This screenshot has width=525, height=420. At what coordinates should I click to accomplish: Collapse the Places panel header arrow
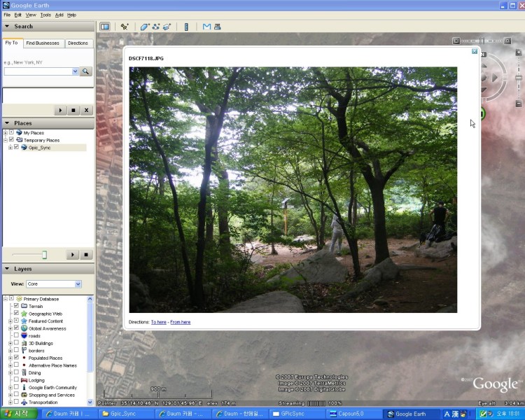[7, 123]
